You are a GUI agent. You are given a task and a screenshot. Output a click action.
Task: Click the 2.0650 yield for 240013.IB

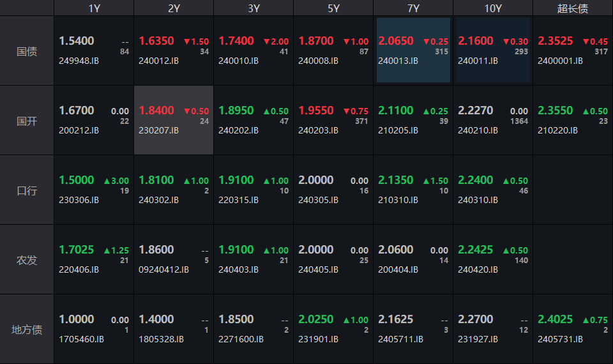coord(396,41)
